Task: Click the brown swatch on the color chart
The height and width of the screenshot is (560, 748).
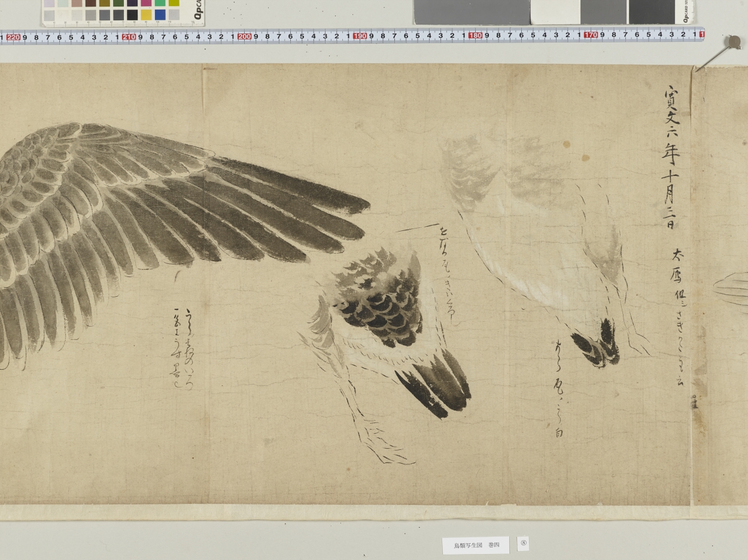Action: [x=90, y=2]
